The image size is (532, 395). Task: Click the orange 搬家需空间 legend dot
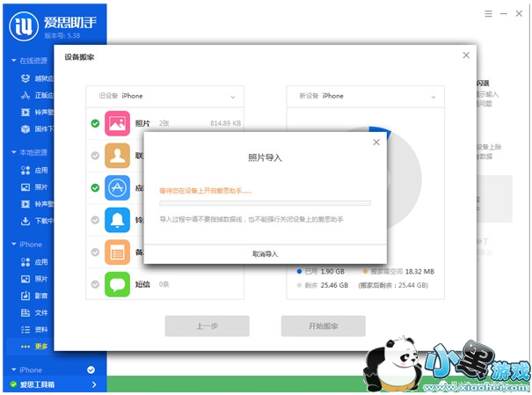366,272
